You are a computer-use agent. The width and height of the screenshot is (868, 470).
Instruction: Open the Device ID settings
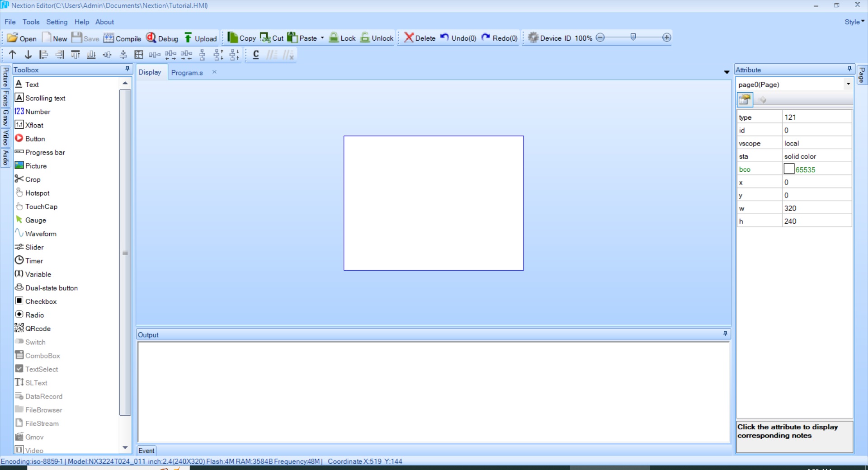point(549,38)
